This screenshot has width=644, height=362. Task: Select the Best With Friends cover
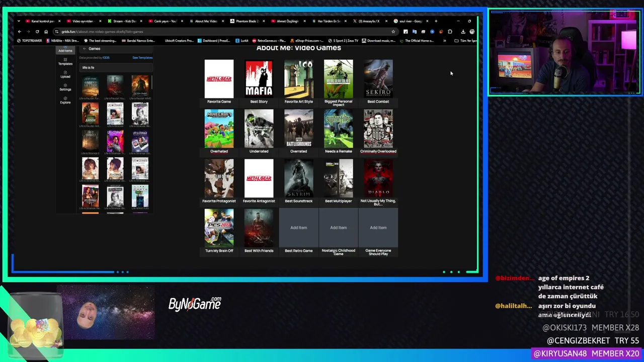pos(259,228)
